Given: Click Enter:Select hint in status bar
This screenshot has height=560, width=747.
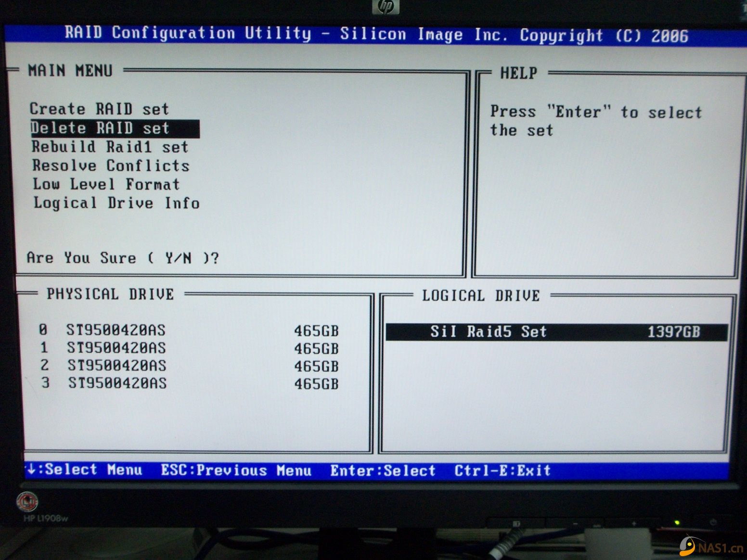Looking at the screenshot, I should pos(383,471).
